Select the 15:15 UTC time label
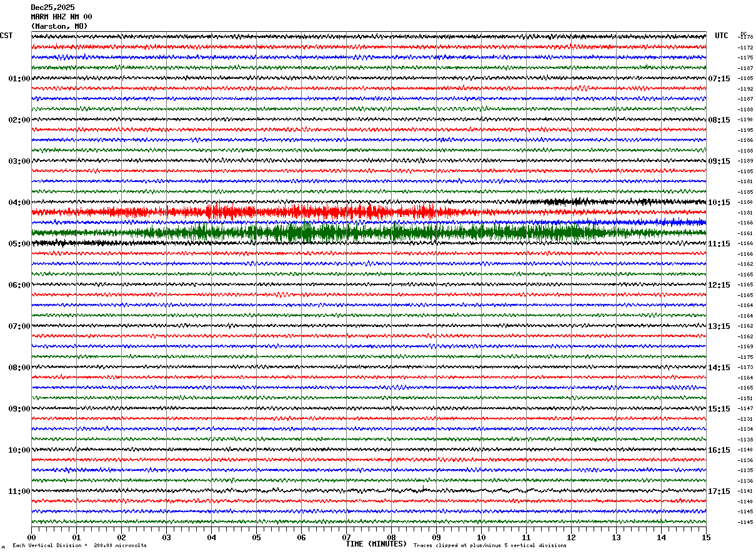 (719, 409)
